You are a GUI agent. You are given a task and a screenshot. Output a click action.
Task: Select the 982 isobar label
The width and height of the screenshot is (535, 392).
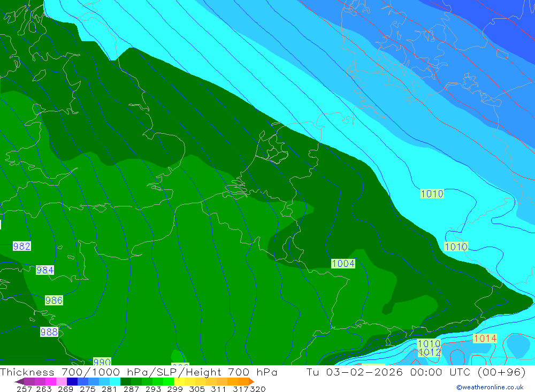pos(22,246)
